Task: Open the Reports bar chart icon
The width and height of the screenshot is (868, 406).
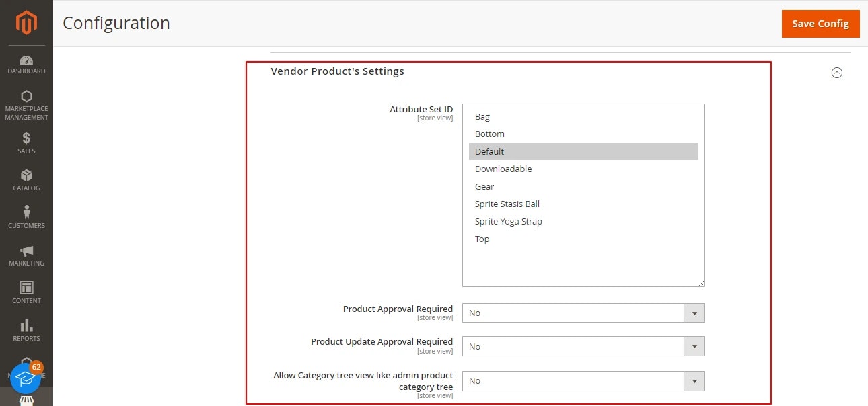Action: pos(26,325)
